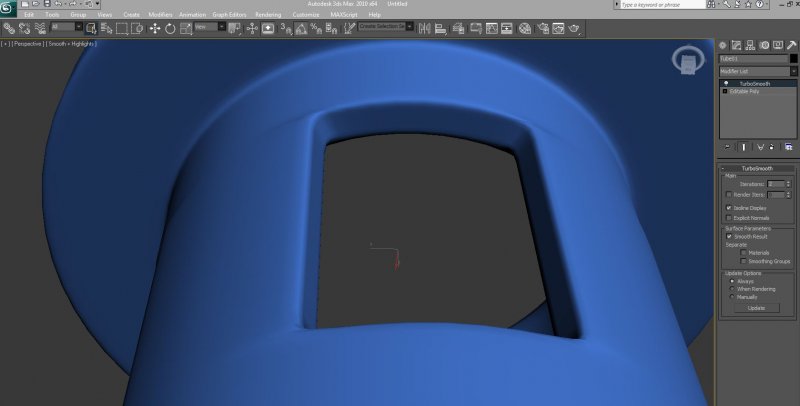Click Select and Manipulate tool

coord(252,29)
